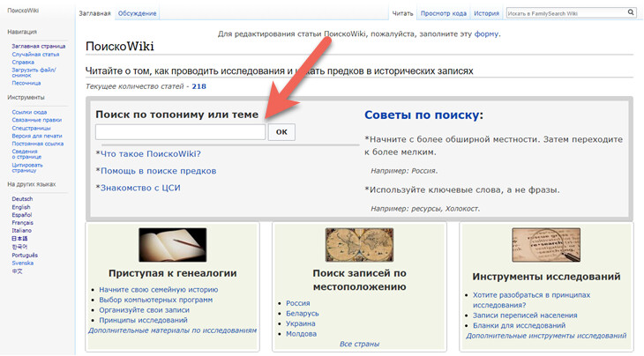
Task: Open the old world map thumbnail
Action: (359, 245)
